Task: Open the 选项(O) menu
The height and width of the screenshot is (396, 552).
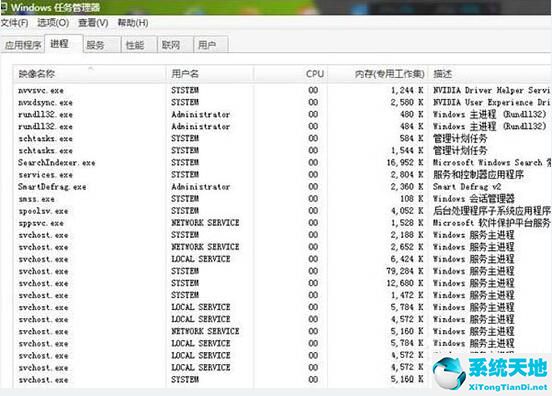Action: click(x=53, y=23)
